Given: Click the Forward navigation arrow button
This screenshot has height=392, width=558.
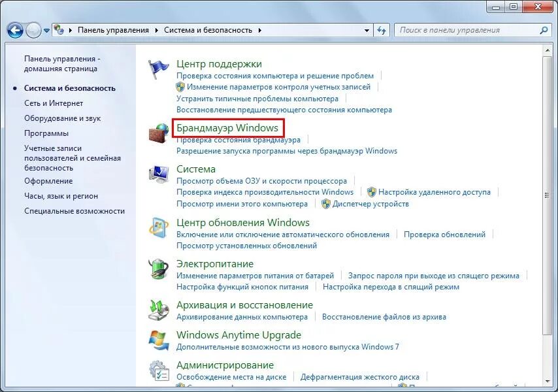Looking at the screenshot, I should [33, 31].
